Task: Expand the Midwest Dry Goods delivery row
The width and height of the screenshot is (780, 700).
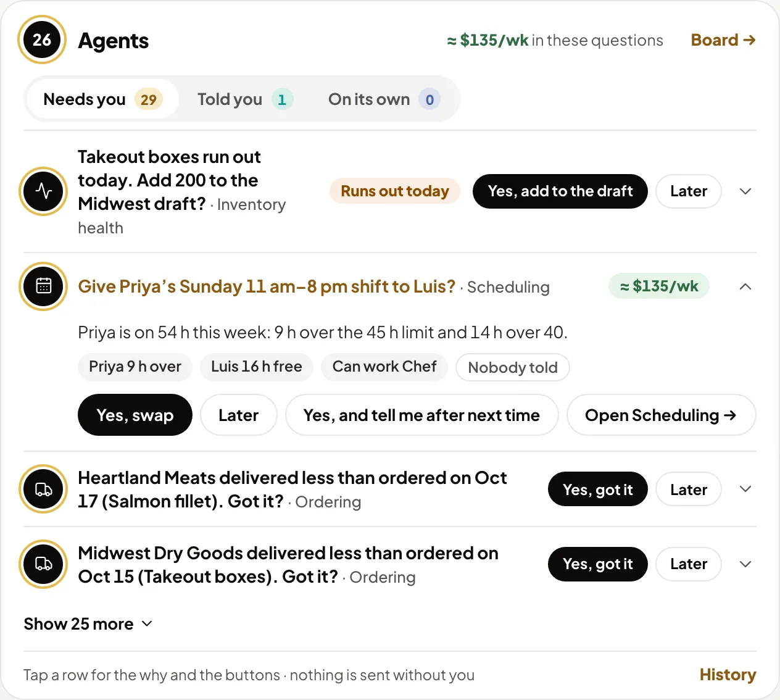Action: click(x=745, y=564)
